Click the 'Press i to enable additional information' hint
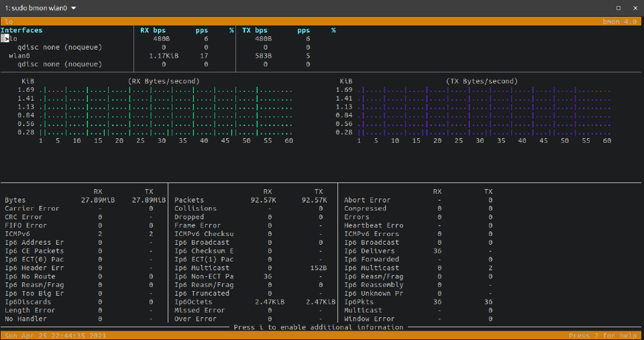The image size is (644, 340). pos(319,327)
